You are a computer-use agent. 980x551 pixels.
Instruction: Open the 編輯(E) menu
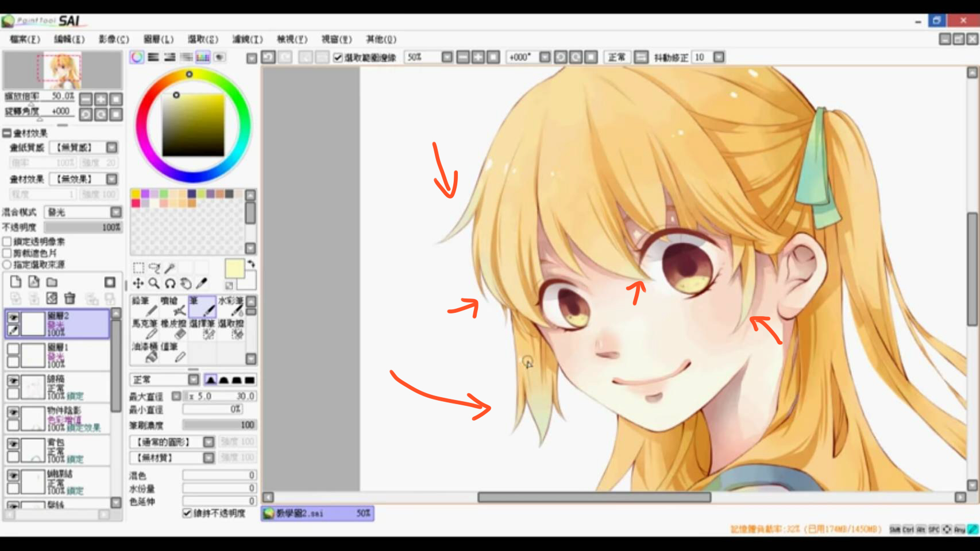(70, 39)
